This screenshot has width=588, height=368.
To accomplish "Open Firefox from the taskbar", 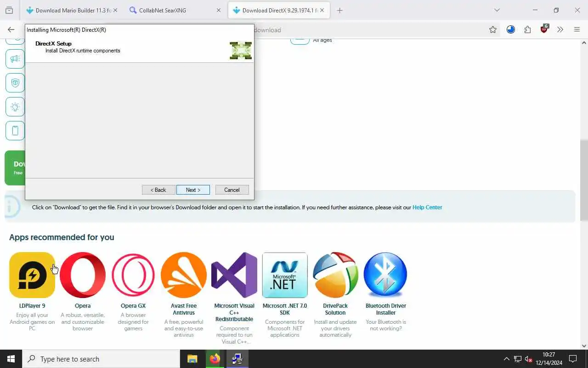I will (x=215, y=359).
